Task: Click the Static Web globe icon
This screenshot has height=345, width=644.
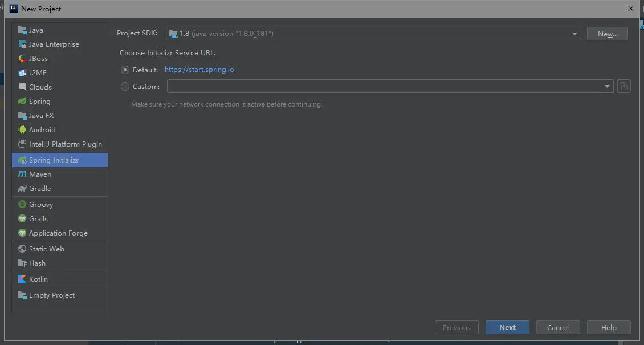Action: [x=22, y=249]
